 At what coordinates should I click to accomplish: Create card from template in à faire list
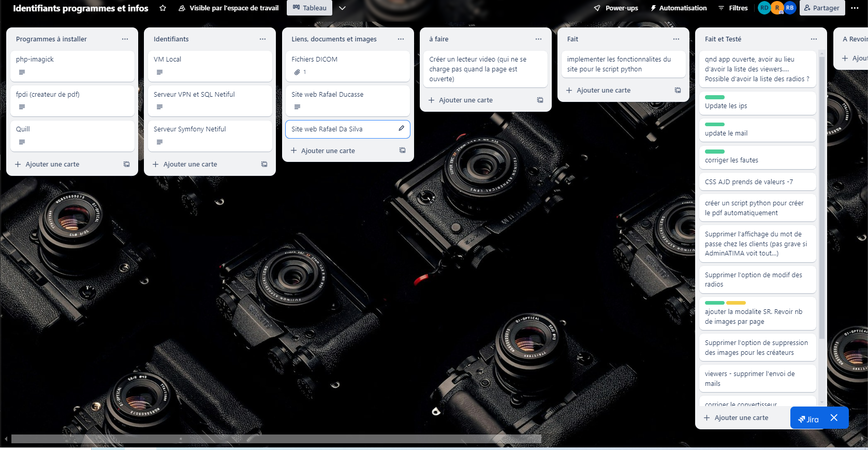(x=540, y=100)
